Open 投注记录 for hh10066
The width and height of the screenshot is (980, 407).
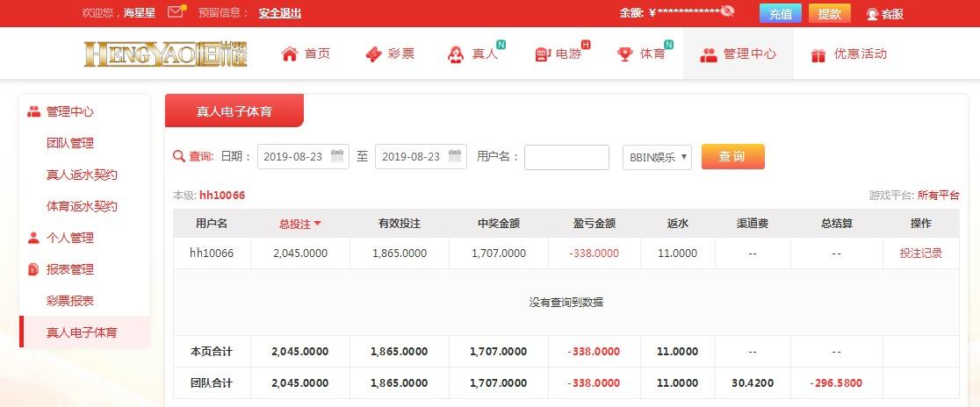pos(920,253)
